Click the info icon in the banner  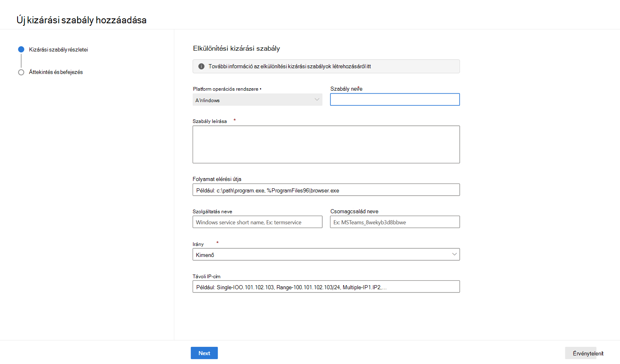[201, 67]
